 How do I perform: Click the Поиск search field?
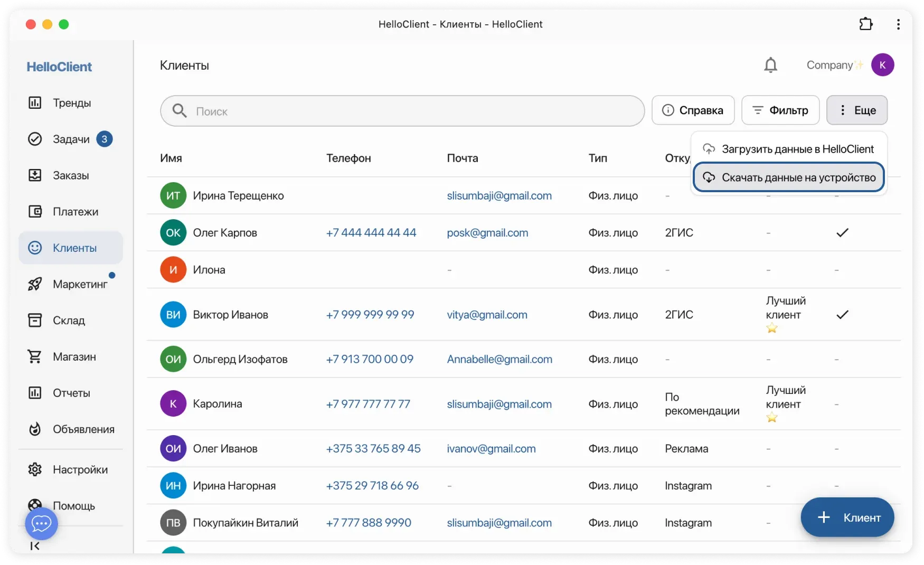402,111
